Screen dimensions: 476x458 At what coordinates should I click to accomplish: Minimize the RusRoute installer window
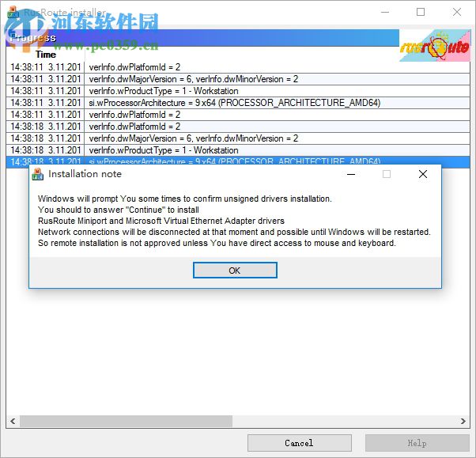385,12
